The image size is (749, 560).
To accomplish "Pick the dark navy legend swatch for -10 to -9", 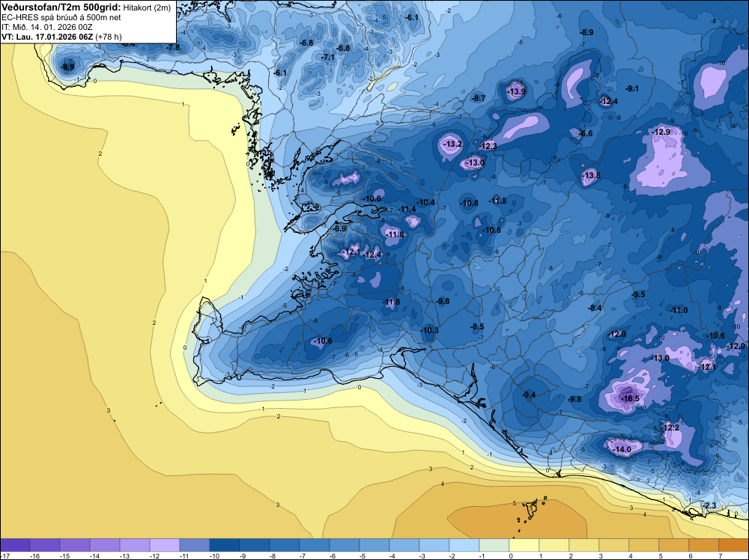I will point(225,545).
